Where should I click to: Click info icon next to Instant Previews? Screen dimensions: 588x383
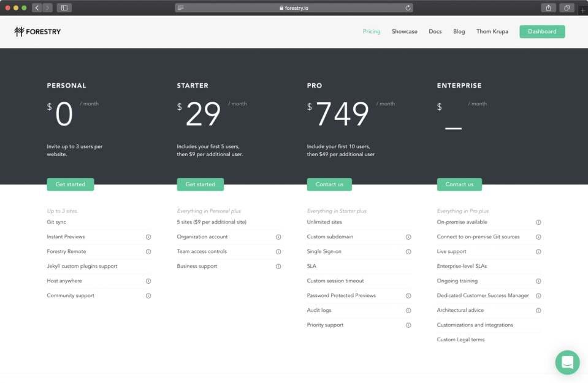(148, 237)
